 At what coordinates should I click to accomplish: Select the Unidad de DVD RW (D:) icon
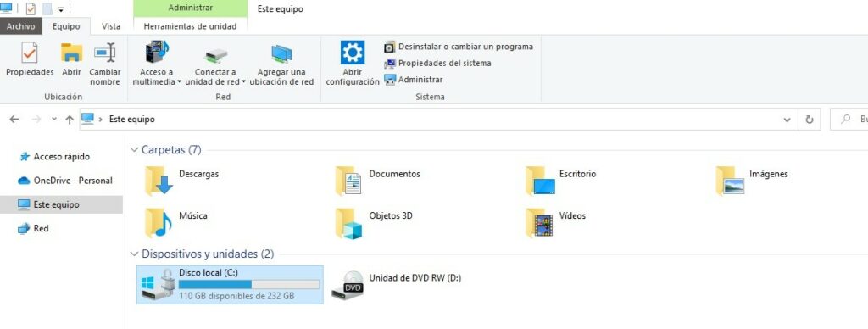[x=348, y=285]
